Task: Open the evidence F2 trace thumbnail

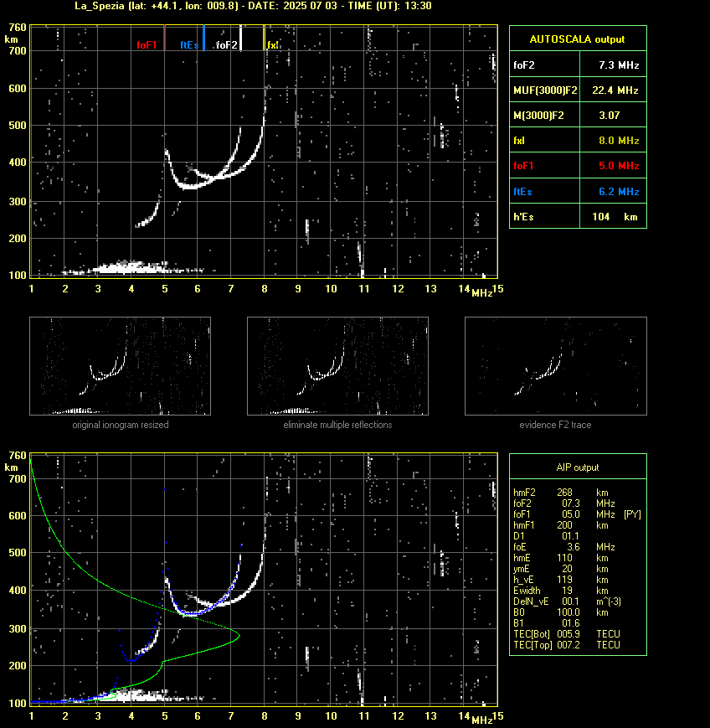Action: (x=556, y=366)
